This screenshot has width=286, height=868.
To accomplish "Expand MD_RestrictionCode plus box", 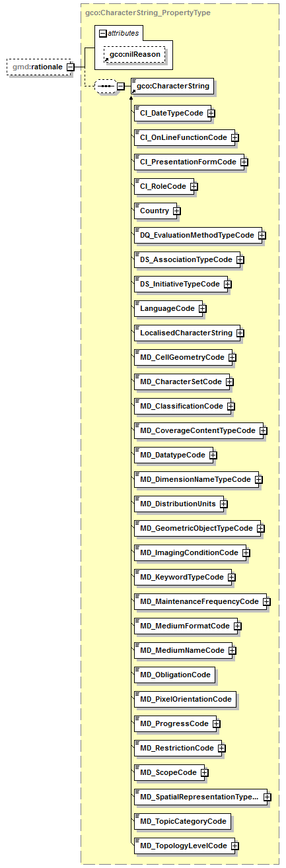I will (x=222, y=749).
